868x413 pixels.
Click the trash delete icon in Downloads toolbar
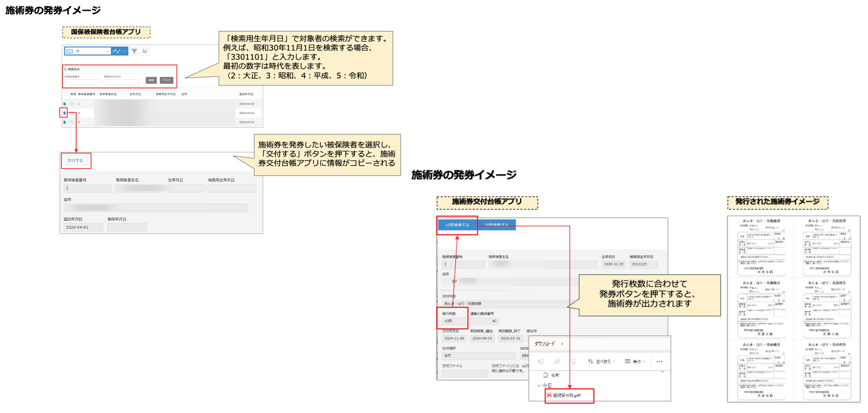573,361
